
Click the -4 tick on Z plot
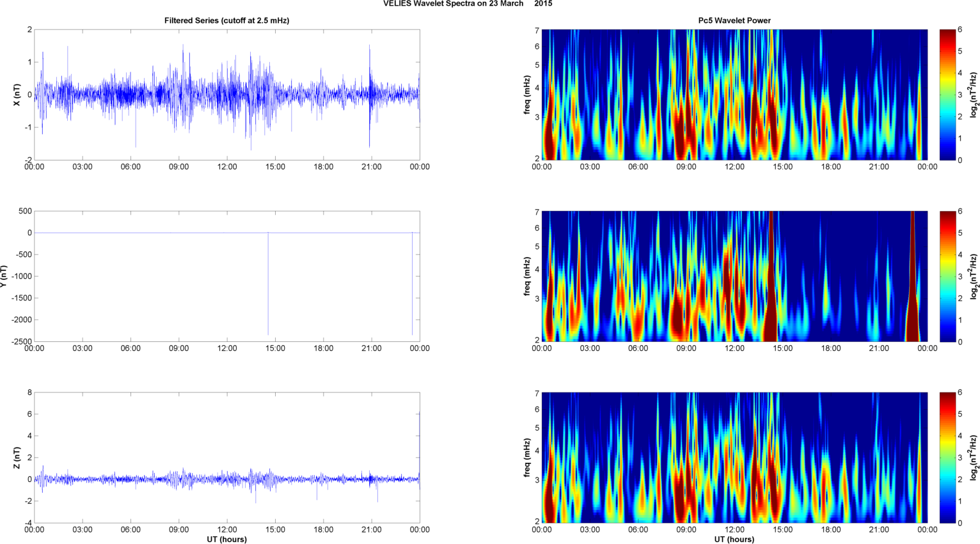(28, 523)
